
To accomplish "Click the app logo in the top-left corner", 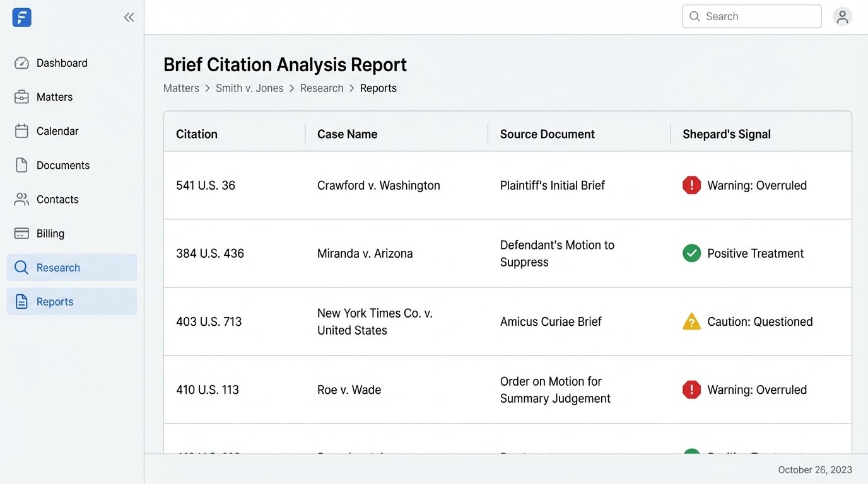I will click(21, 17).
